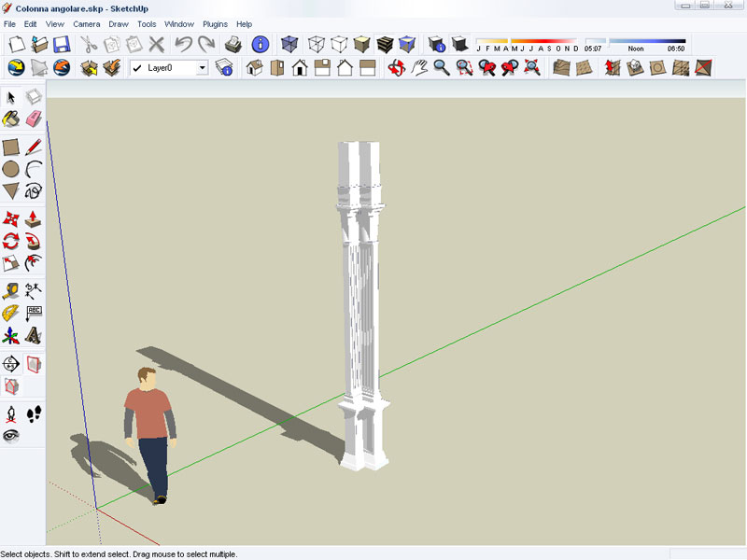Click the Zoom Extents icon
The height and width of the screenshot is (560, 747).
[x=531, y=67]
